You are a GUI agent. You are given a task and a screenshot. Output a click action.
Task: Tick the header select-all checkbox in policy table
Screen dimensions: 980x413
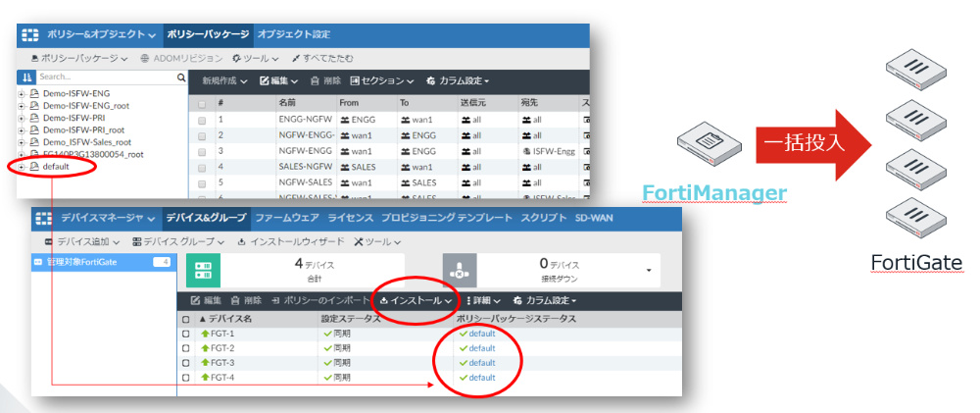pyautogui.click(x=201, y=103)
